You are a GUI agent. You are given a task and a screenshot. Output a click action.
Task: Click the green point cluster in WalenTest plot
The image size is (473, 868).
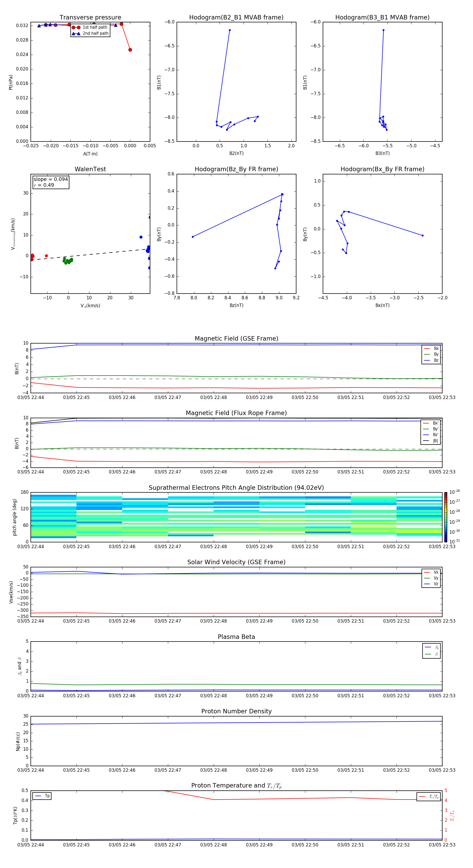click(x=68, y=261)
